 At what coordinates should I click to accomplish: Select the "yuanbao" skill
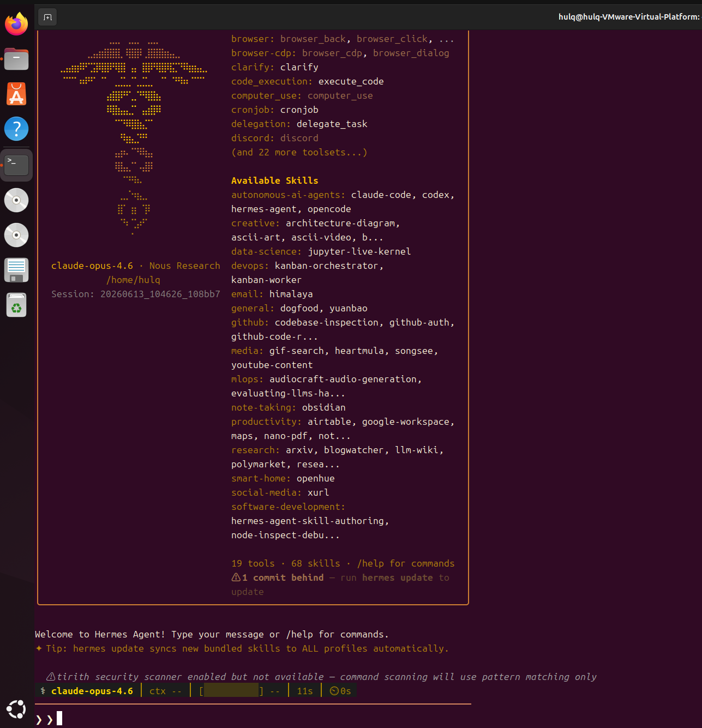tap(349, 308)
